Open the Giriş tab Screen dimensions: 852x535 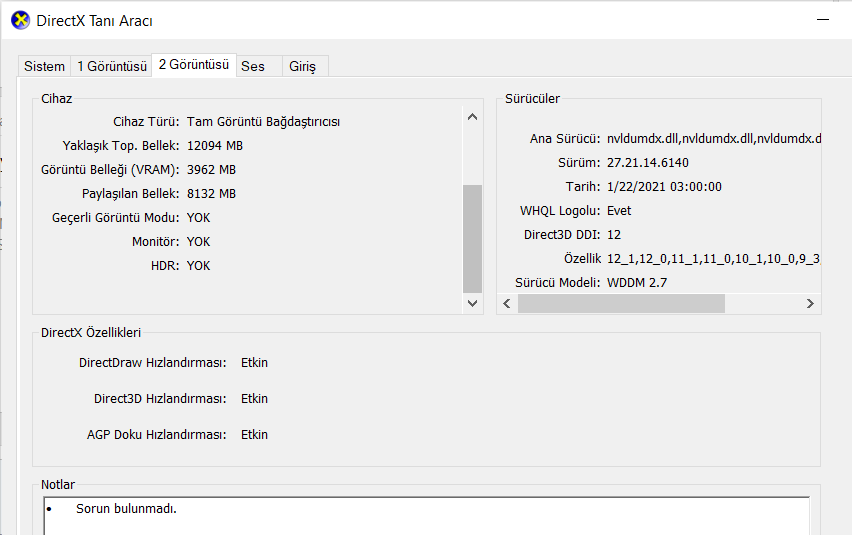point(302,66)
